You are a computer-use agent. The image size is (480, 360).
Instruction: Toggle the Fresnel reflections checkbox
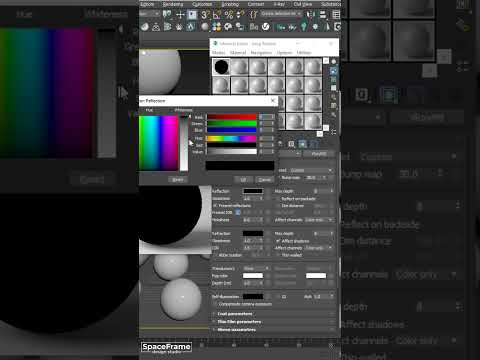215,206
